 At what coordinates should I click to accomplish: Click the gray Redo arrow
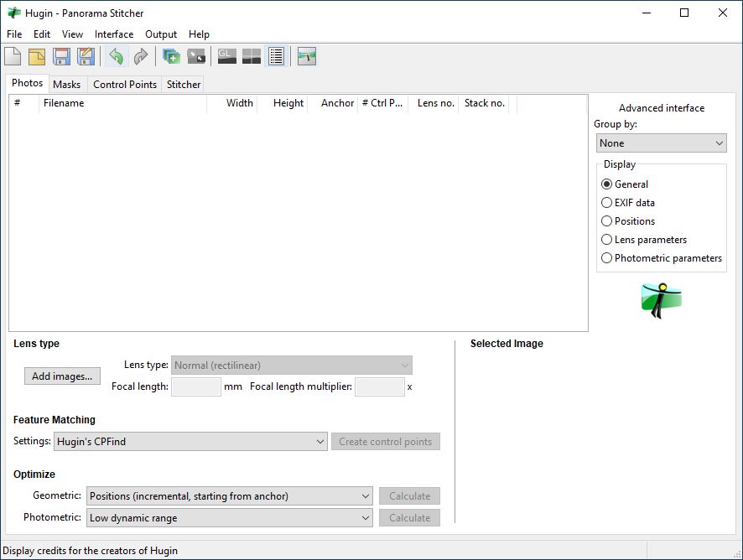click(x=141, y=56)
